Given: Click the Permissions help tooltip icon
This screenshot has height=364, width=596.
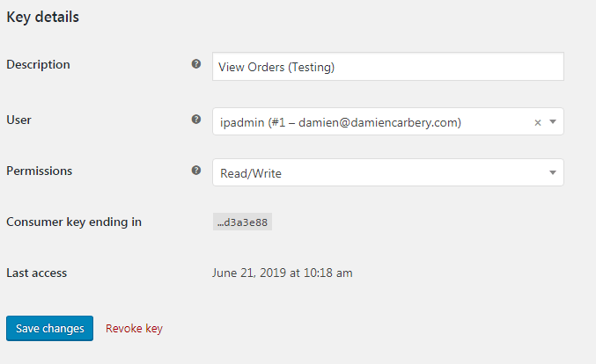Looking at the screenshot, I should click(196, 170).
